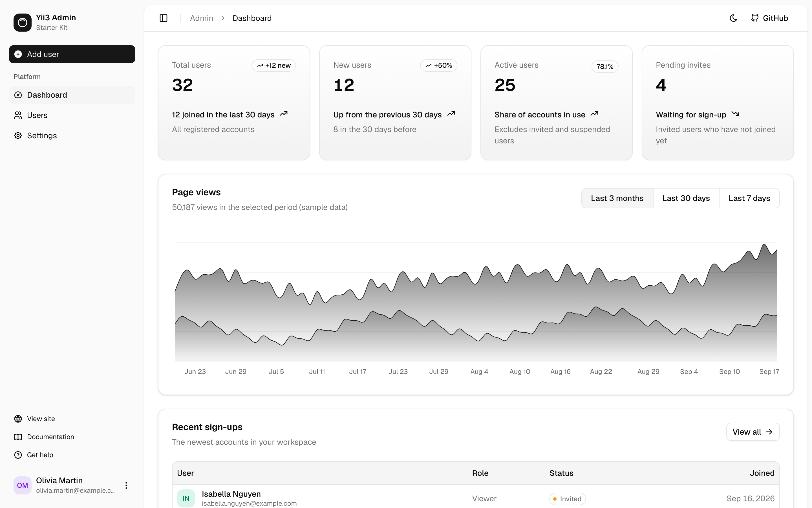Image resolution: width=812 pixels, height=508 pixels.
Task: Click the arrow icon in View all button
Action: pyautogui.click(x=769, y=432)
